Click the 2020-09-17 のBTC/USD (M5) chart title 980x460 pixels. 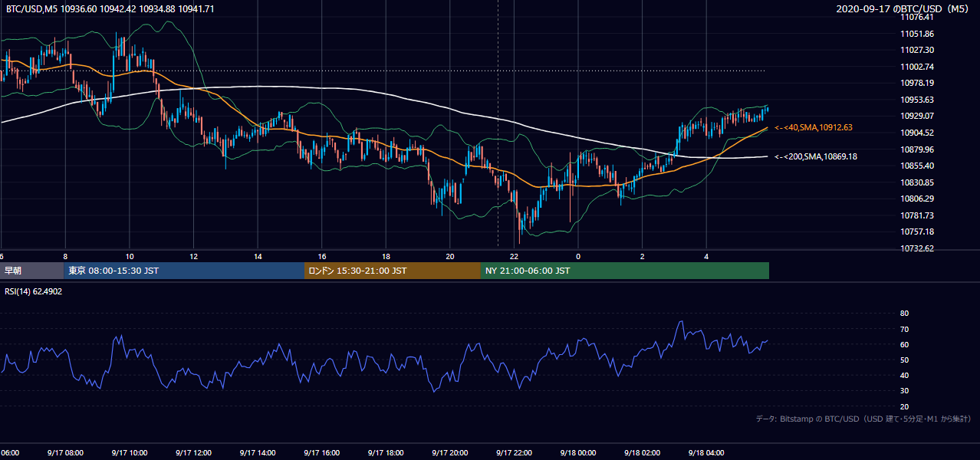(903, 9)
